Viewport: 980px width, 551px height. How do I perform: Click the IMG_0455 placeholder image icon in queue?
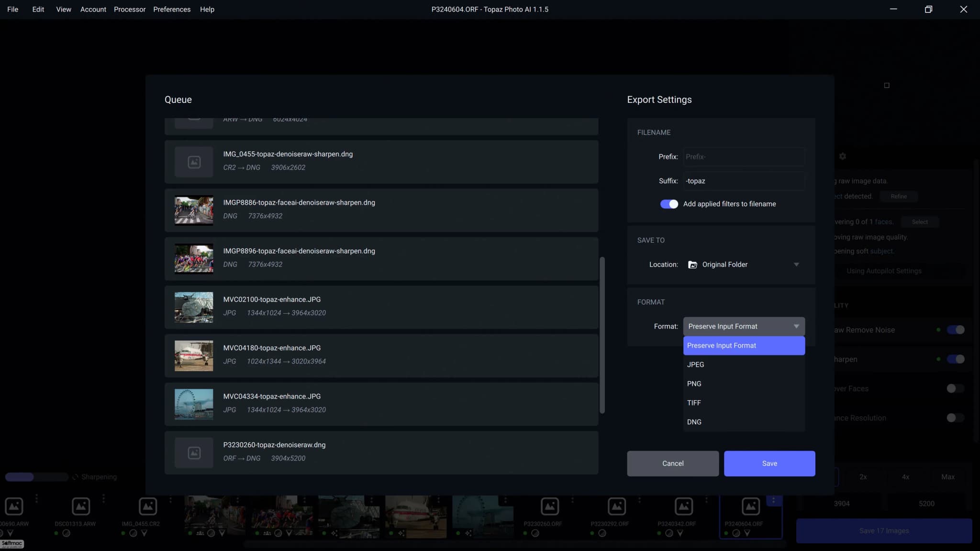[194, 162]
